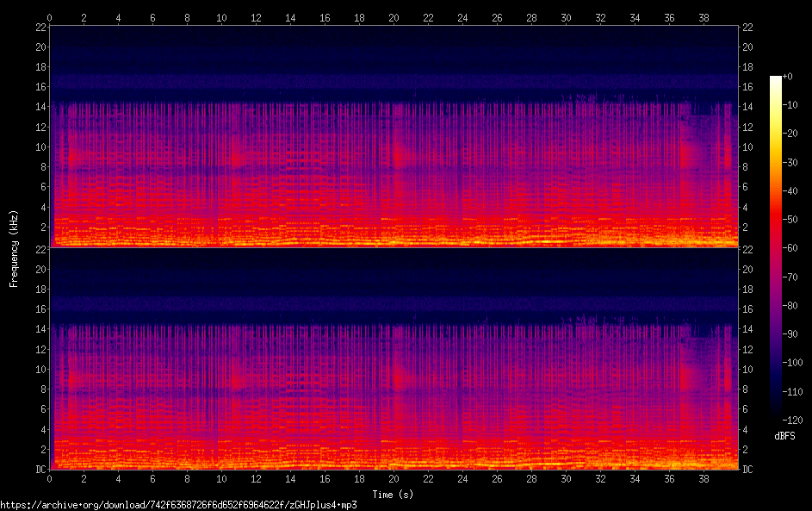Click "10" kHz on upper channel's right axis

[x=747, y=146]
